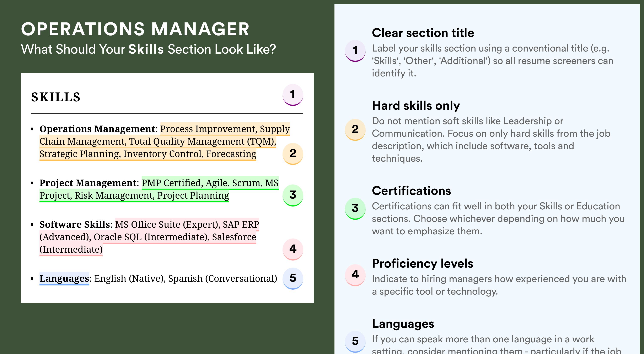Select the OPERATIONS MANAGER heading

click(x=135, y=29)
